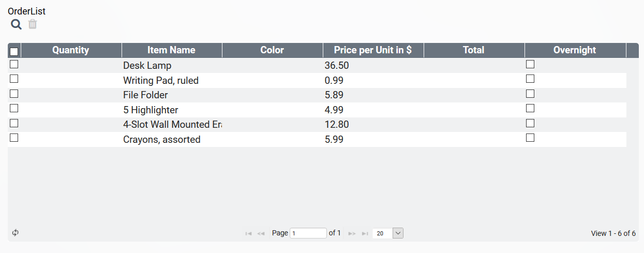Image resolution: width=644 pixels, height=253 pixels.
Task: Click the Total column header
Action: pyautogui.click(x=473, y=50)
